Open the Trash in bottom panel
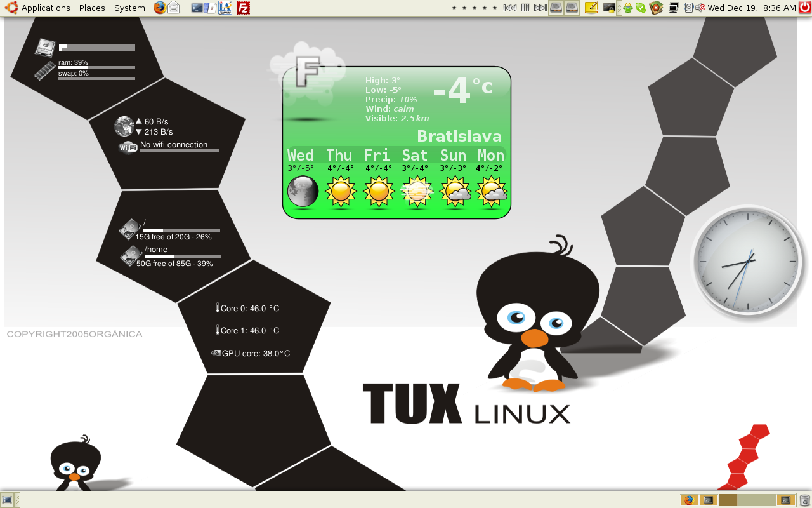Screen dimensions: 812x508 [x=804, y=500]
